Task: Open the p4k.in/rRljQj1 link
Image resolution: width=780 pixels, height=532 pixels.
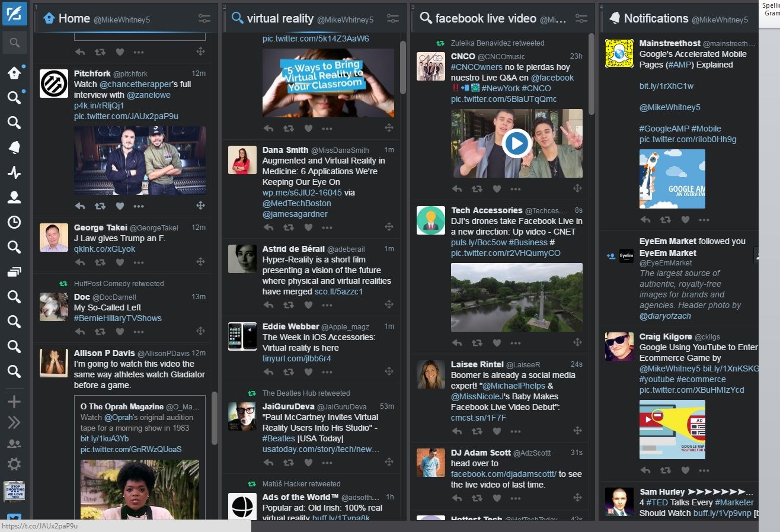Action: (x=99, y=105)
